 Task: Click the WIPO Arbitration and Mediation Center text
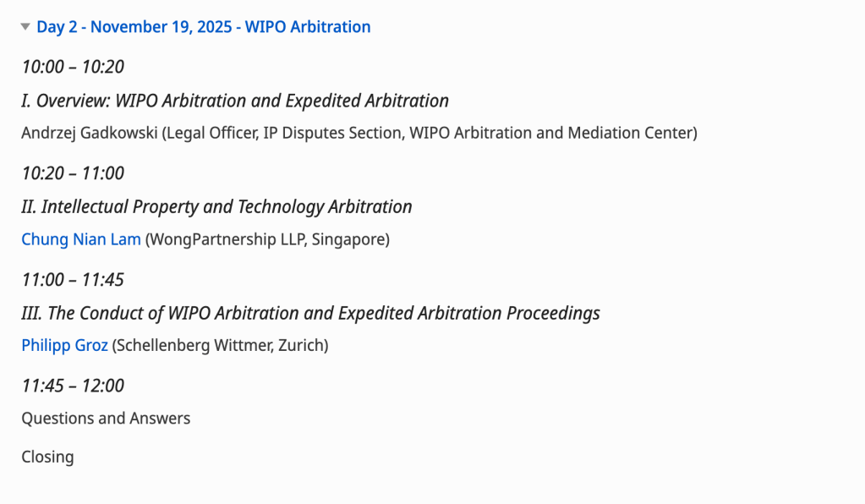pos(551,133)
